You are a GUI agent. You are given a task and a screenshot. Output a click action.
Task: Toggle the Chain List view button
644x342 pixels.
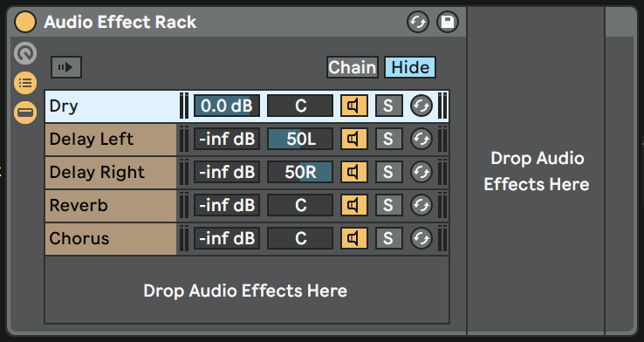pyautogui.click(x=25, y=83)
